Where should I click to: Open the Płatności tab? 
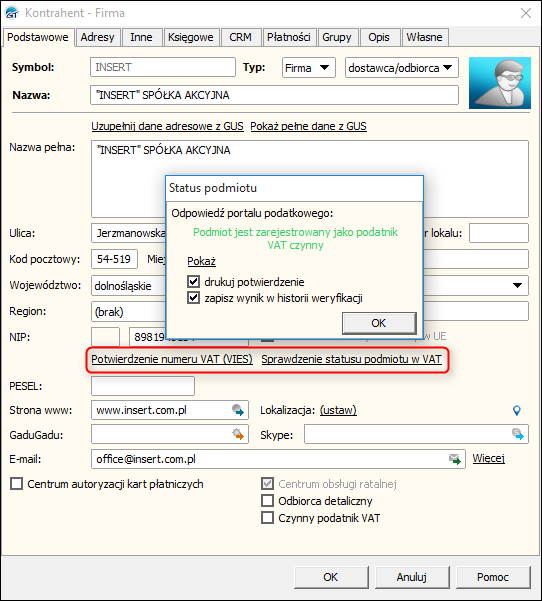pos(289,37)
